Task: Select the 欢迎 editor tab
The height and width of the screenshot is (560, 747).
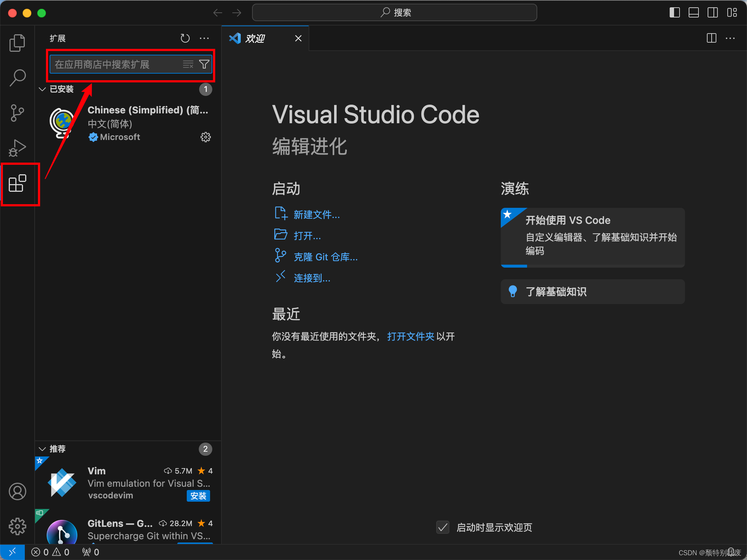Action: click(265, 38)
